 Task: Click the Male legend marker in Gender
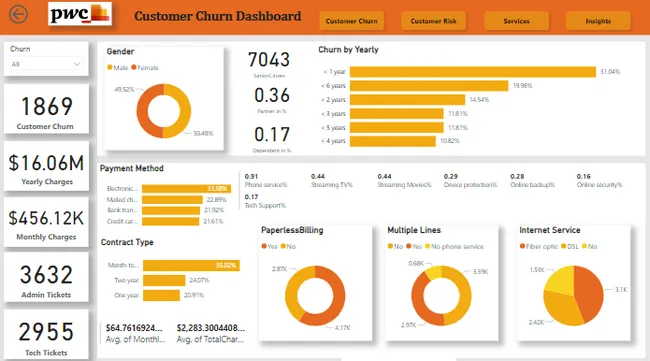tap(110, 67)
